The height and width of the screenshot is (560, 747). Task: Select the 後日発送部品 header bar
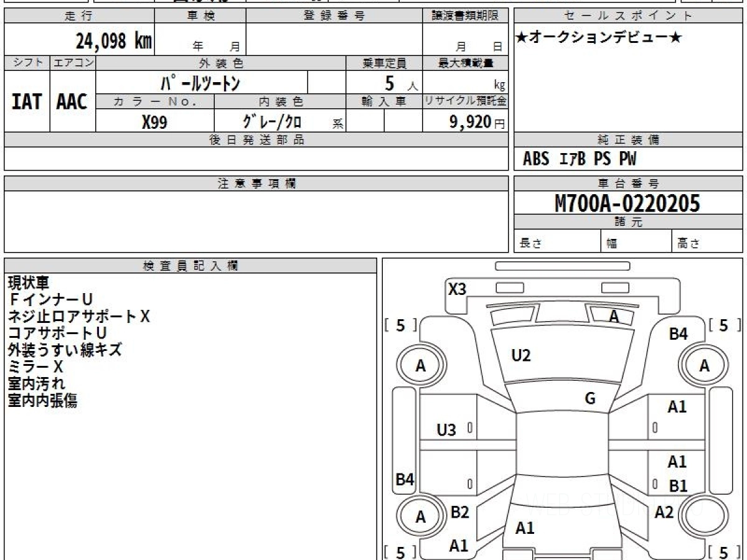[x=256, y=140]
